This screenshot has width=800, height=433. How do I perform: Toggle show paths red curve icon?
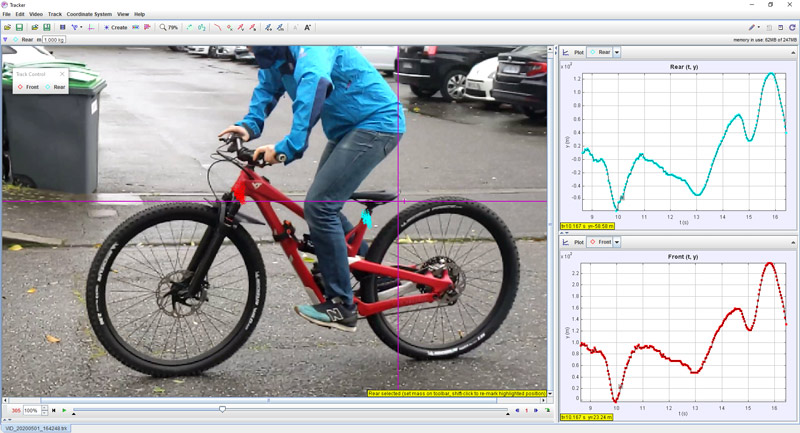pyautogui.click(x=217, y=28)
